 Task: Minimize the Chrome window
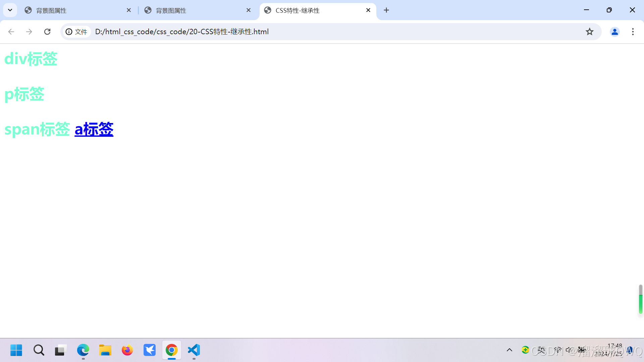click(587, 10)
